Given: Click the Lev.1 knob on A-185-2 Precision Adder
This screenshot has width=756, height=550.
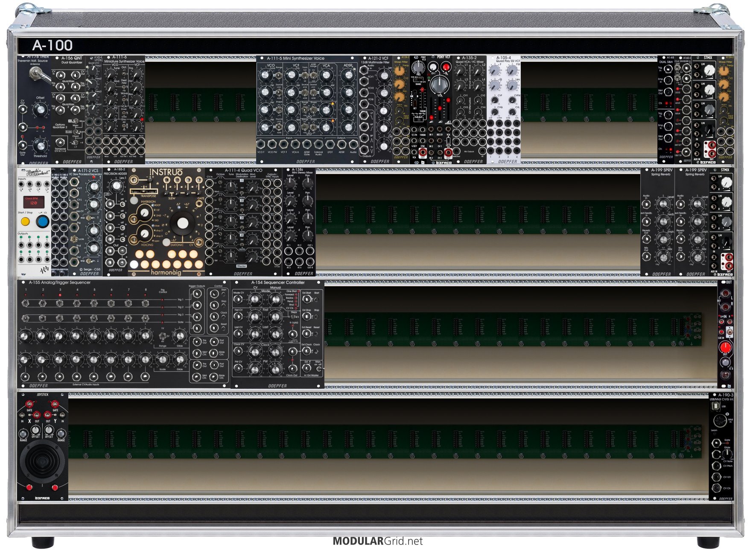Looking at the screenshot, I should click(x=116, y=186).
